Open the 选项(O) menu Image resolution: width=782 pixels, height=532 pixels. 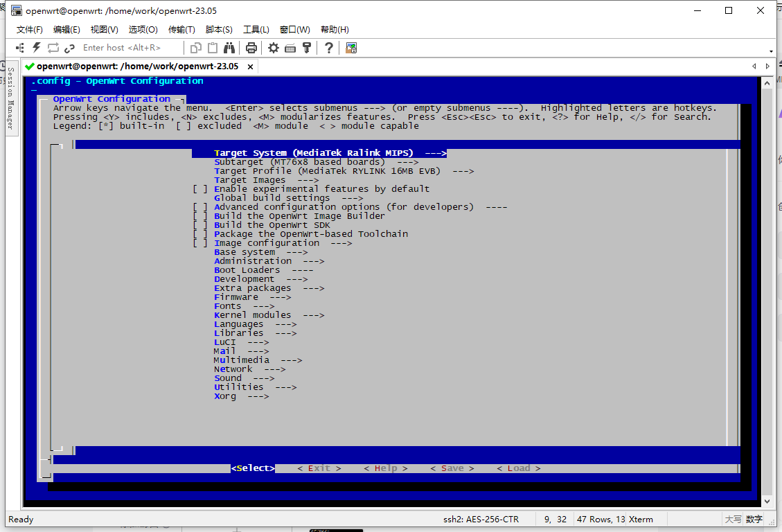(143, 29)
